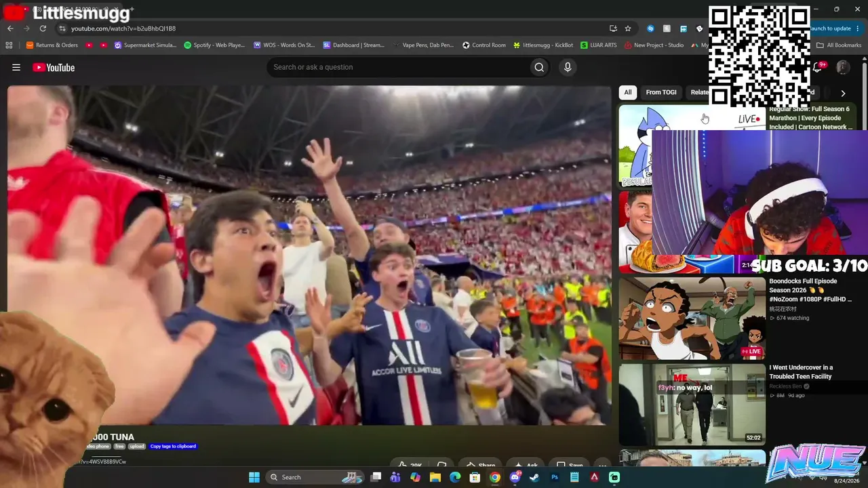Bookmark this page with the star
The height and width of the screenshot is (488, 868).
click(628, 28)
